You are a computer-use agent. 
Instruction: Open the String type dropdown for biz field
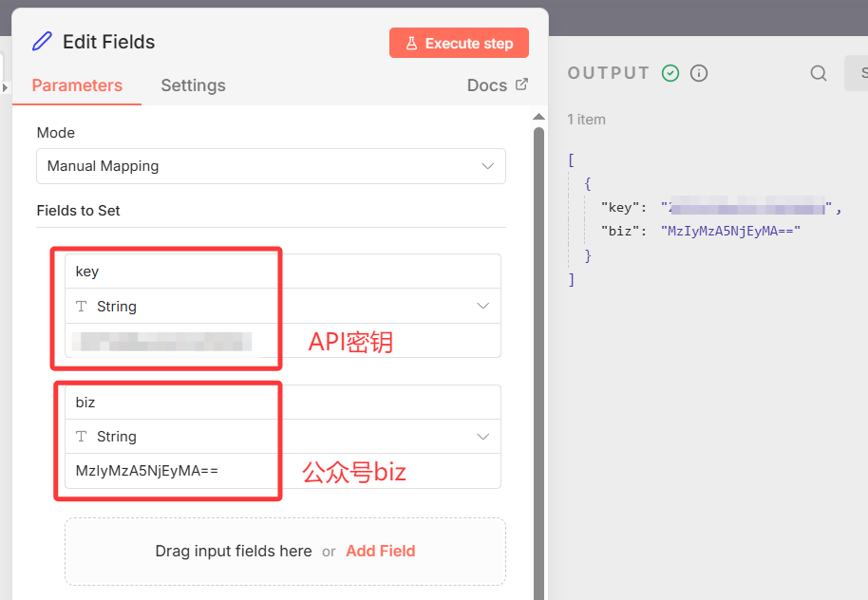[x=282, y=437]
